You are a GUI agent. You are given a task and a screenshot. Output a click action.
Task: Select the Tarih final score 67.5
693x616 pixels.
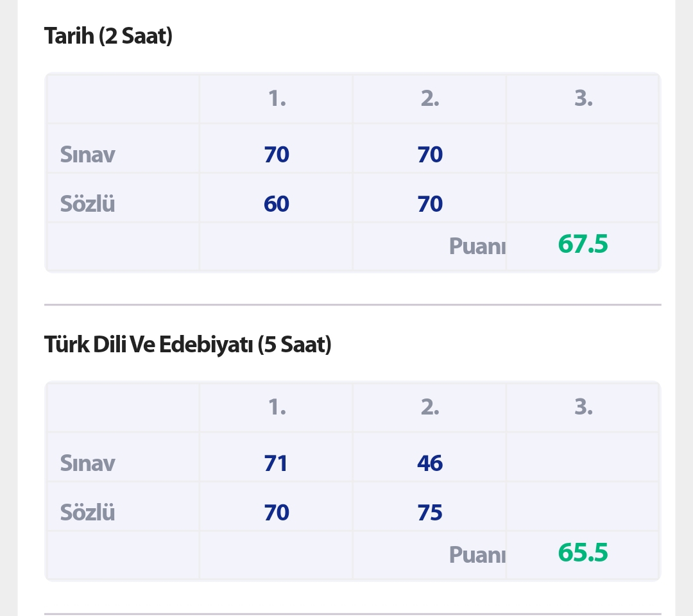point(583,244)
